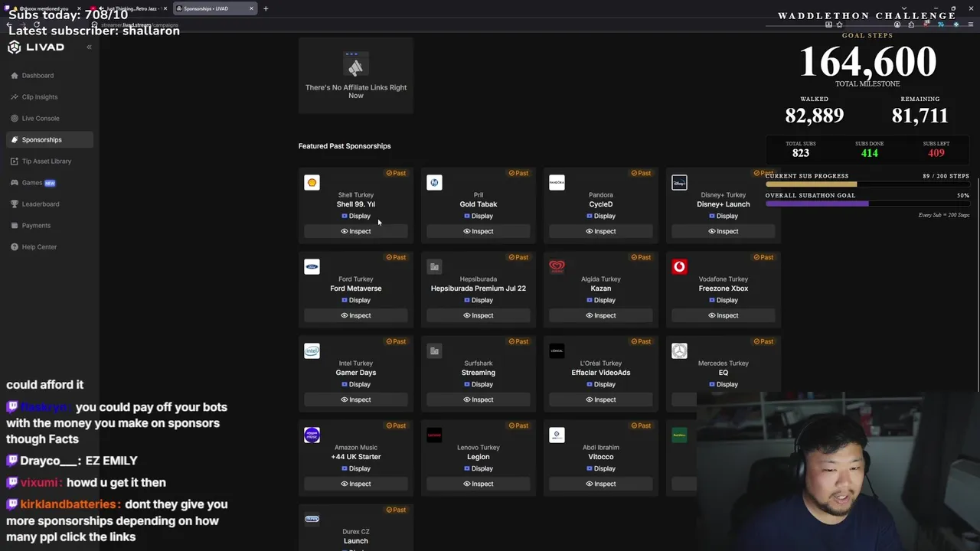Click the Mercedes EQ campaign title
The height and width of the screenshot is (551, 980).
724,373
